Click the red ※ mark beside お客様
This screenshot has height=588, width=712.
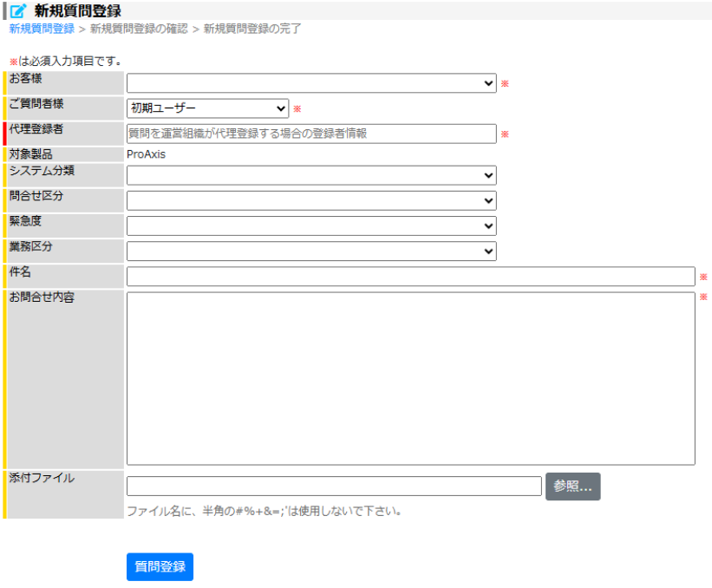point(504,83)
